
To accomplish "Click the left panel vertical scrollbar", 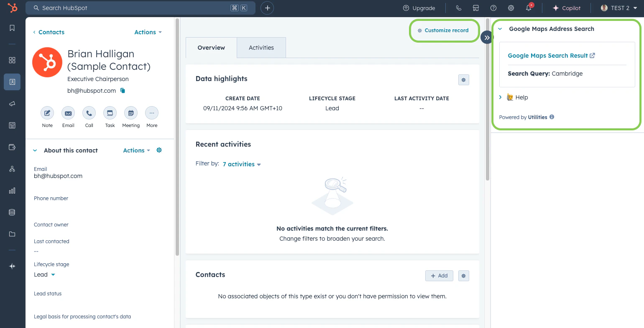I will (x=177, y=137).
